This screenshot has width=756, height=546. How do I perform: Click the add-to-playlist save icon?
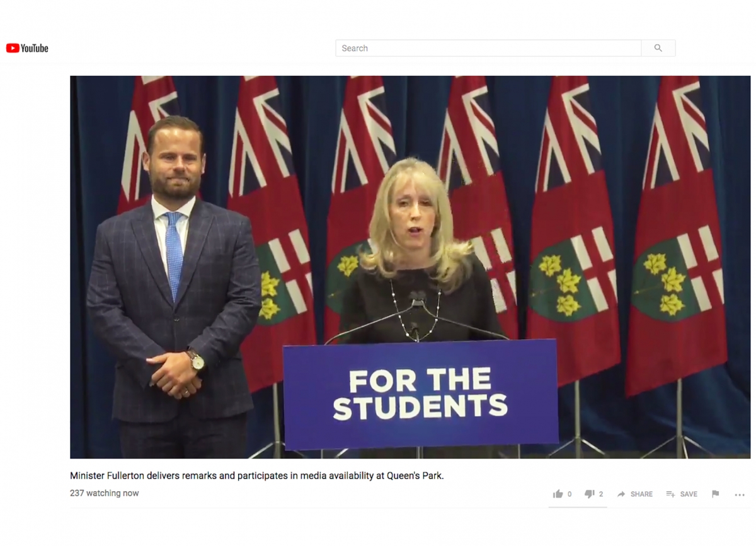[x=671, y=494]
